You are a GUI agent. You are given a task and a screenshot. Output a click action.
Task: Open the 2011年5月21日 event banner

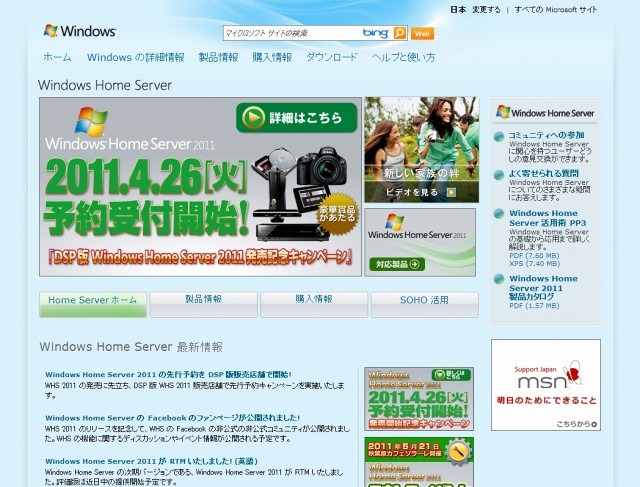(x=419, y=462)
